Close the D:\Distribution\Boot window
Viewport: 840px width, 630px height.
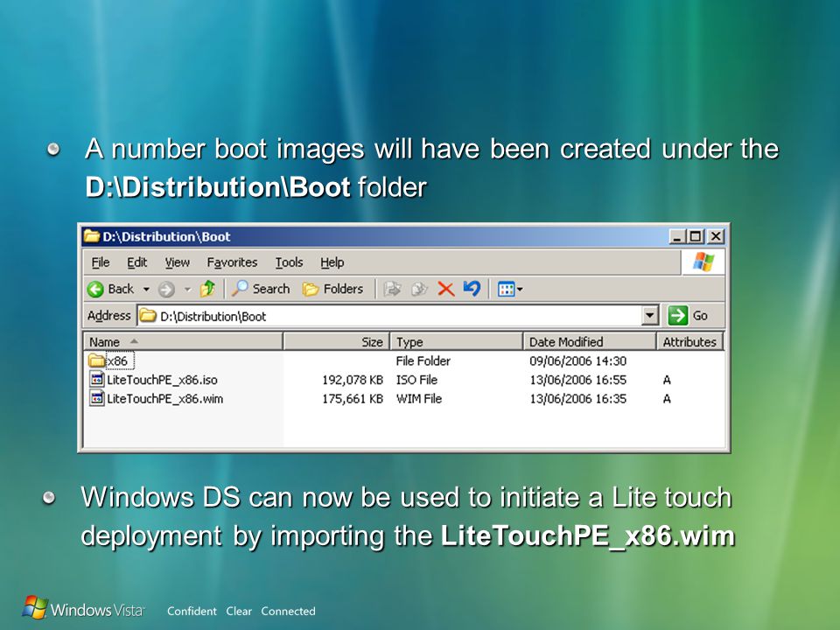[716, 236]
